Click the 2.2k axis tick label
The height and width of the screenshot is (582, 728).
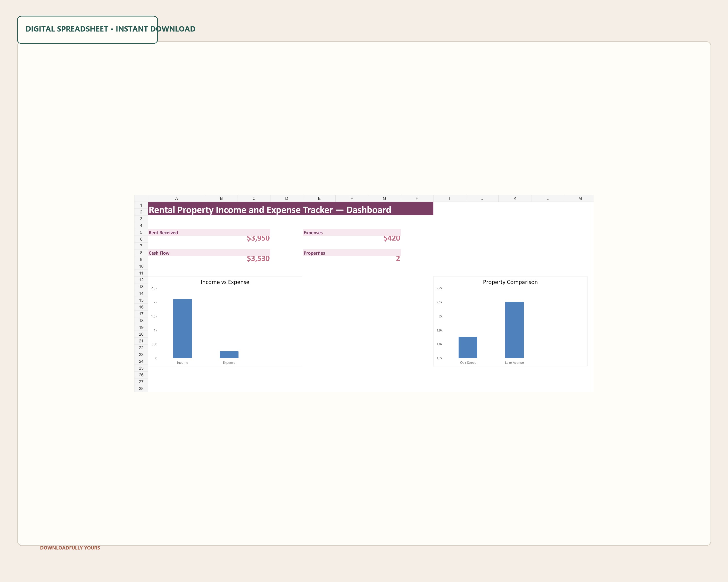click(439, 288)
